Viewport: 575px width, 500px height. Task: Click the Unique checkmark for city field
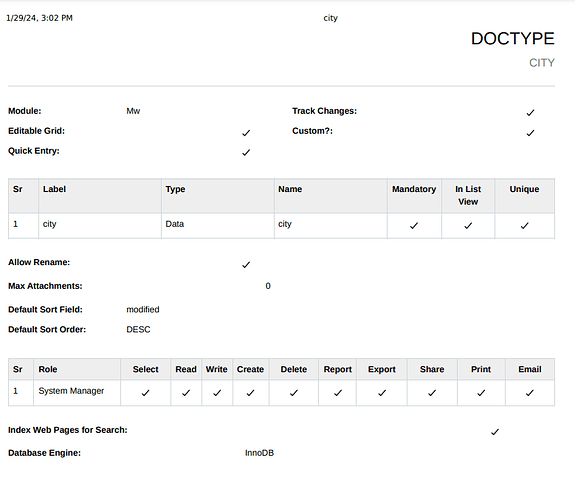[525, 226]
